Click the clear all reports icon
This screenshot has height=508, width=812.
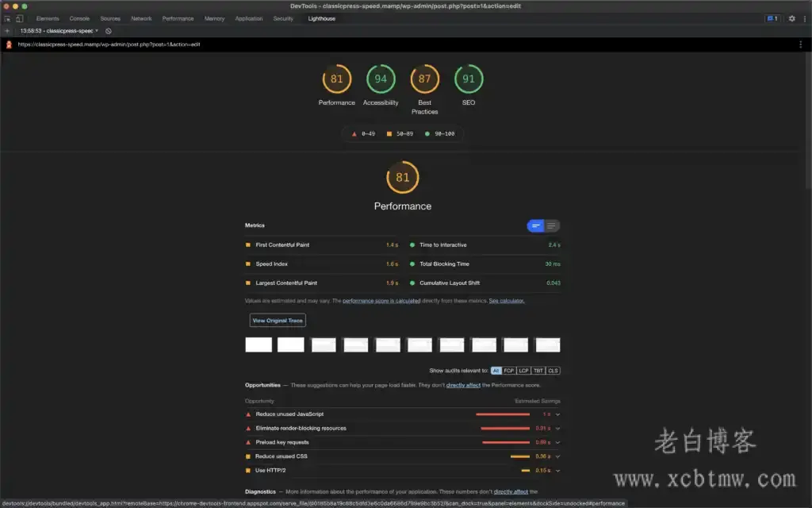pos(109,31)
